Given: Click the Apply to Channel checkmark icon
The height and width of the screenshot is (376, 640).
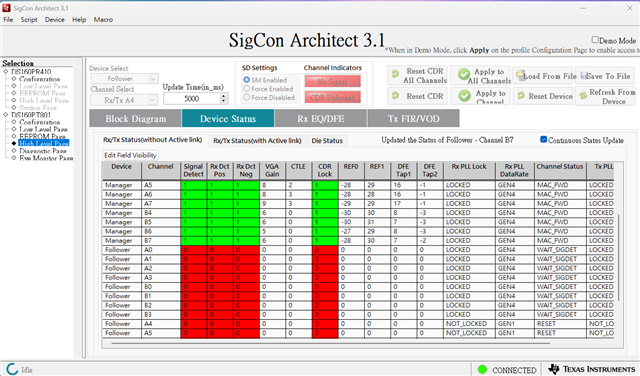Looking at the screenshot, I should pyautogui.click(x=464, y=96).
